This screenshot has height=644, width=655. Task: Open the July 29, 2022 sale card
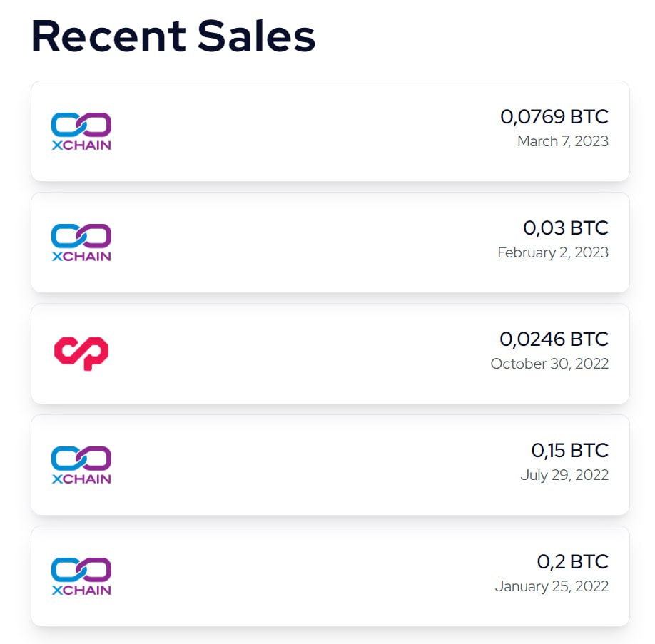[x=330, y=465]
